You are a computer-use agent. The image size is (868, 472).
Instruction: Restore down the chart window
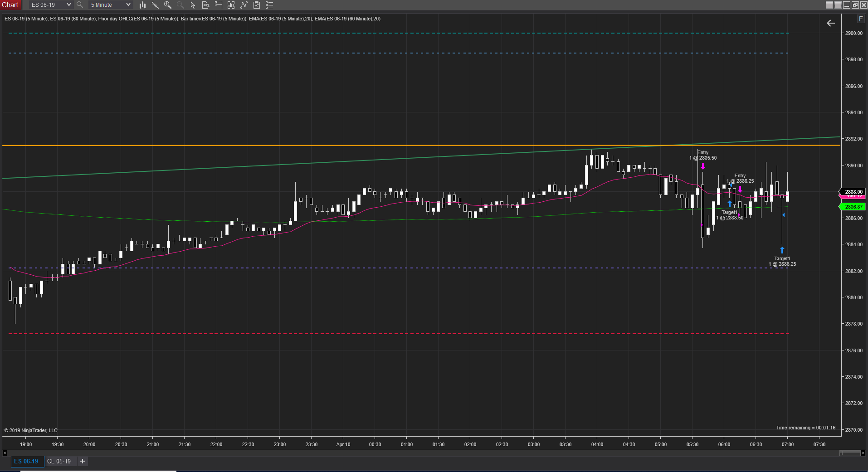[855, 5]
